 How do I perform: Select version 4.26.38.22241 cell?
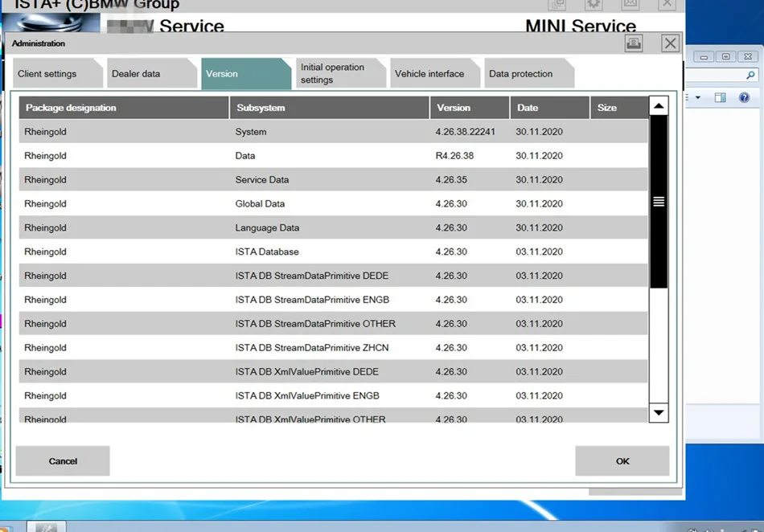pos(466,132)
